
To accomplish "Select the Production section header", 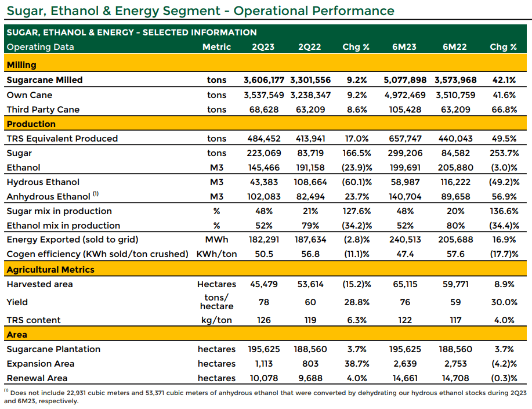I will coord(265,123).
